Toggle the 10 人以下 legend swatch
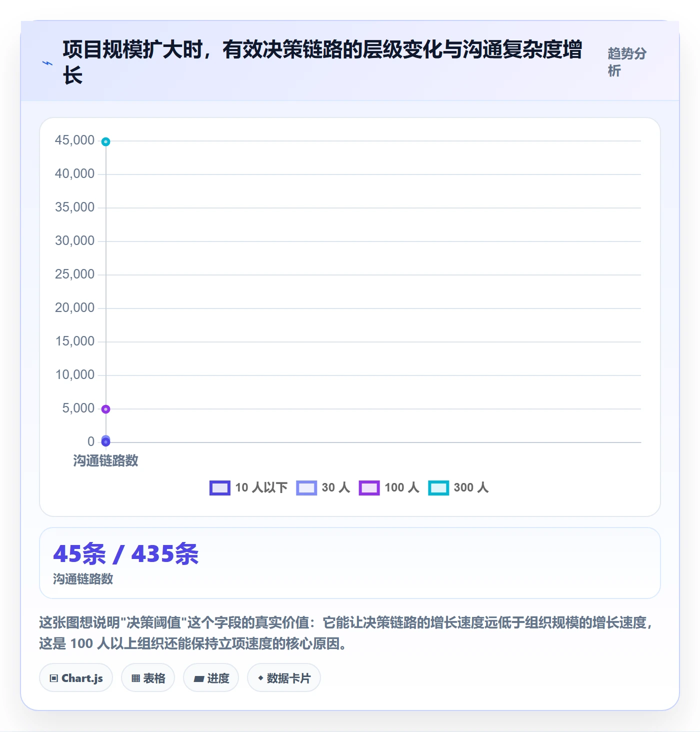700x732 pixels. (220, 488)
